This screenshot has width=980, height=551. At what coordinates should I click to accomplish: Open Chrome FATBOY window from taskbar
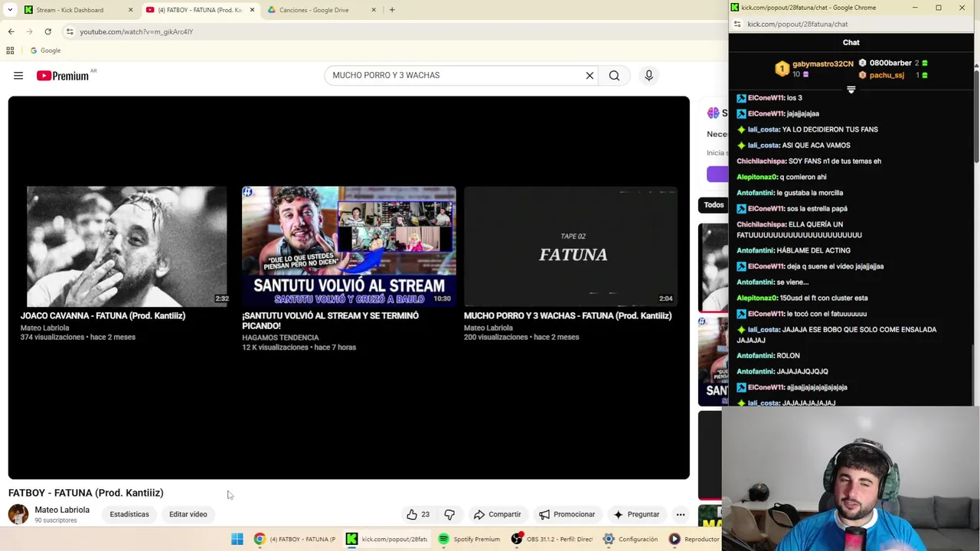[295, 539]
